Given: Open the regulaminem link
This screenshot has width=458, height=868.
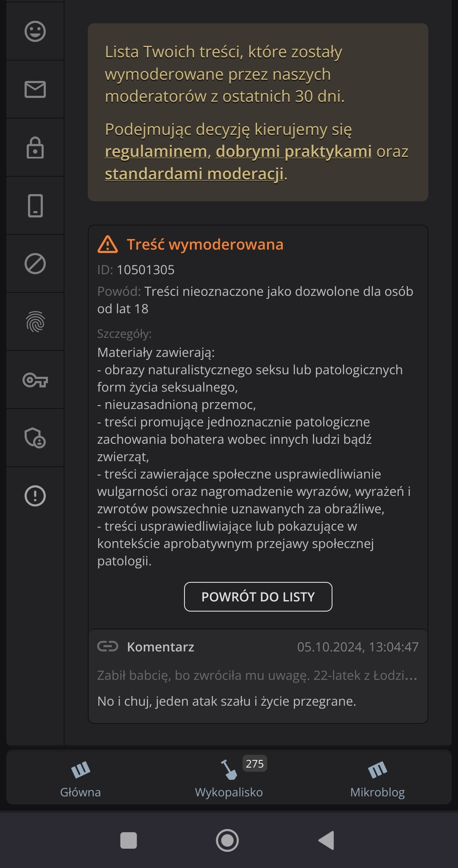Looking at the screenshot, I should click(x=156, y=151).
